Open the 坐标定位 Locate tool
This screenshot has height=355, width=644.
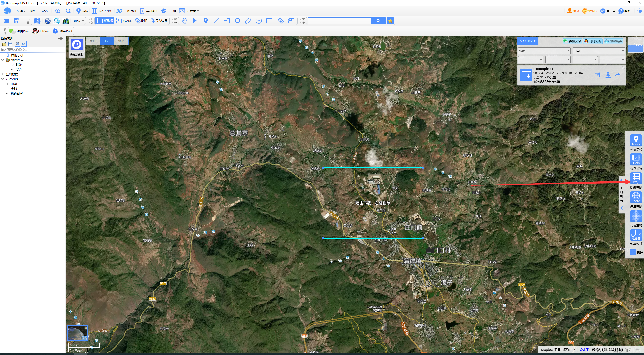coord(636,141)
